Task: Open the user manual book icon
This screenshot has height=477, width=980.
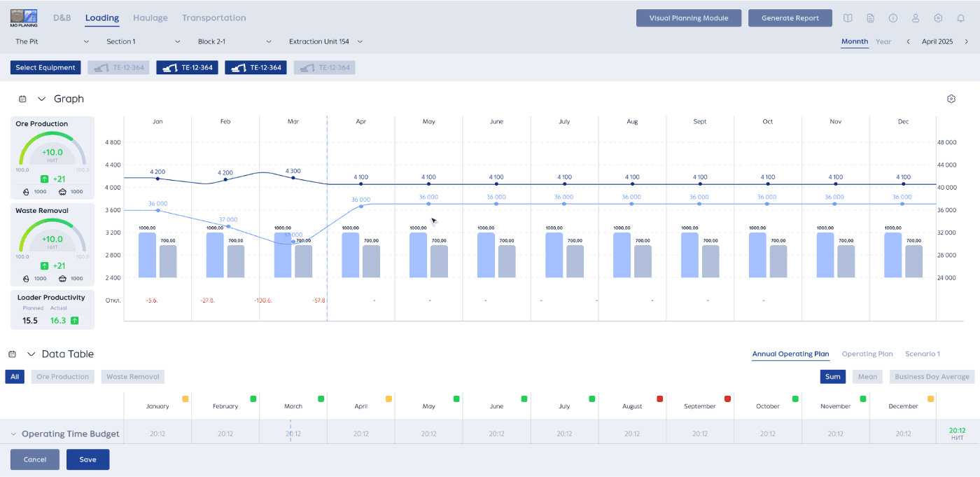Action: coord(848,18)
